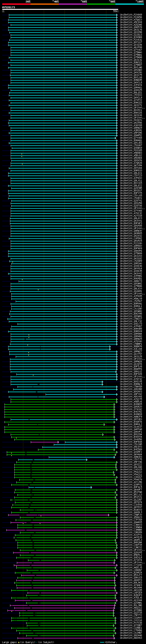The height and width of the screenshot is (644, 146).
Task: Select the UniRef100_B9RUL2 label
Action: pos(131,424)
